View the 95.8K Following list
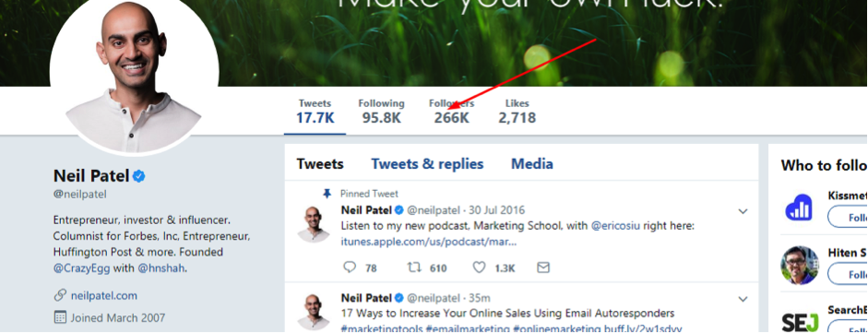This screenshot has height=333, width=868. 381,112
